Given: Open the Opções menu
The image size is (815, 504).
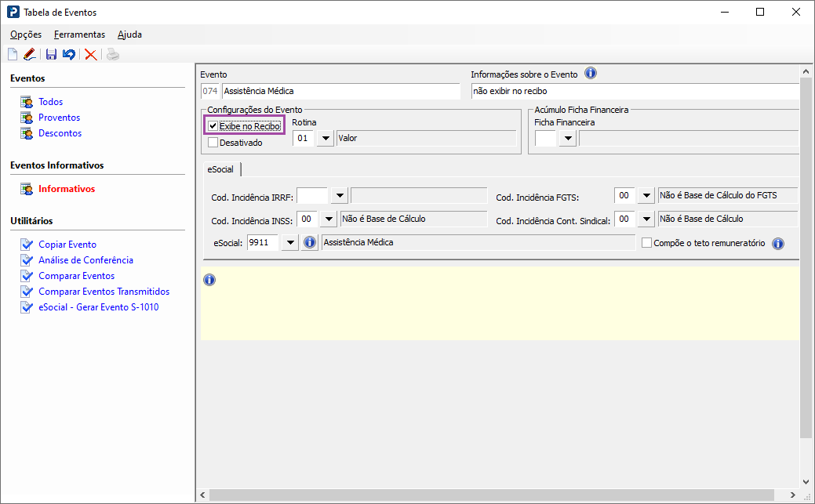Looking at the screenshot, I should point(26,34).
